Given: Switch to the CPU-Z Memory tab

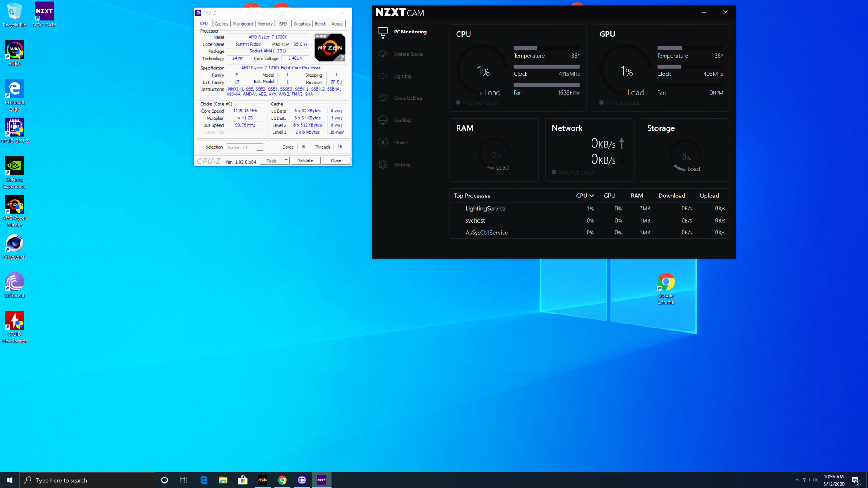Looking at the screenshot, I should coord(265,24).
